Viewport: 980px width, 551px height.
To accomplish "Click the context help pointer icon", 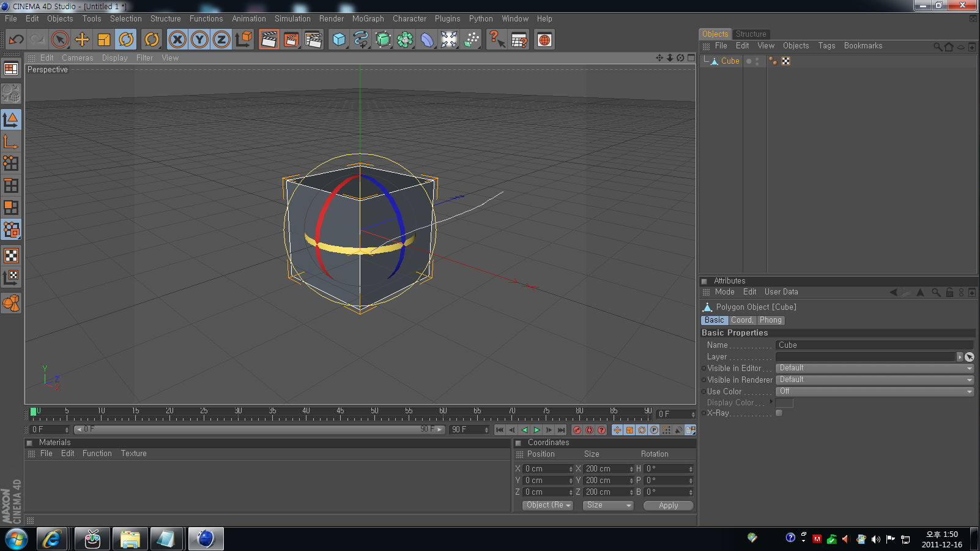I will 497,40.
